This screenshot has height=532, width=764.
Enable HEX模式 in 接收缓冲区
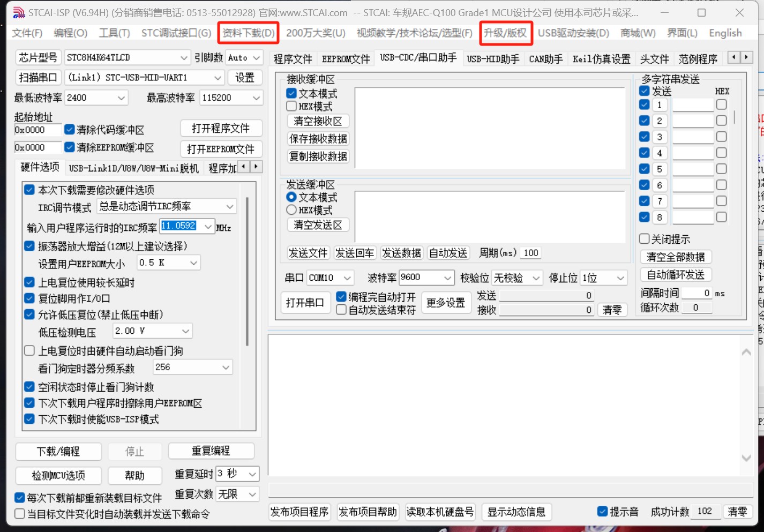[x=291, y=106]
